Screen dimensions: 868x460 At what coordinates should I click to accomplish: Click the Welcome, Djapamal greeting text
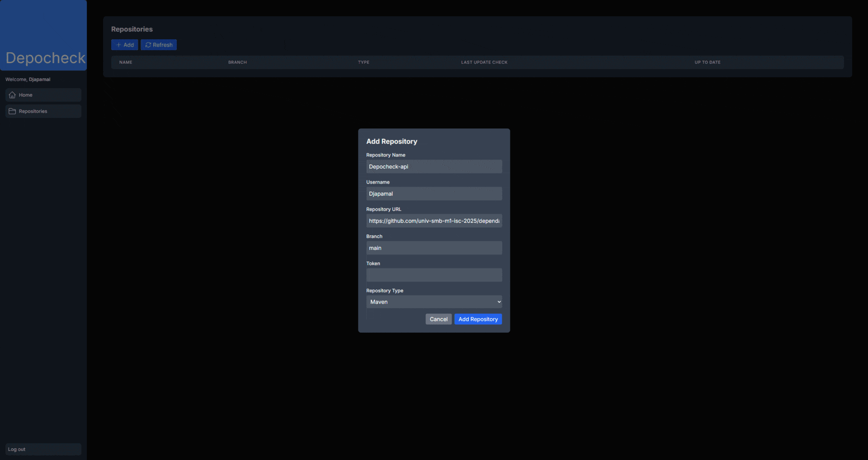pyautogui.click(x=28, y=80)
